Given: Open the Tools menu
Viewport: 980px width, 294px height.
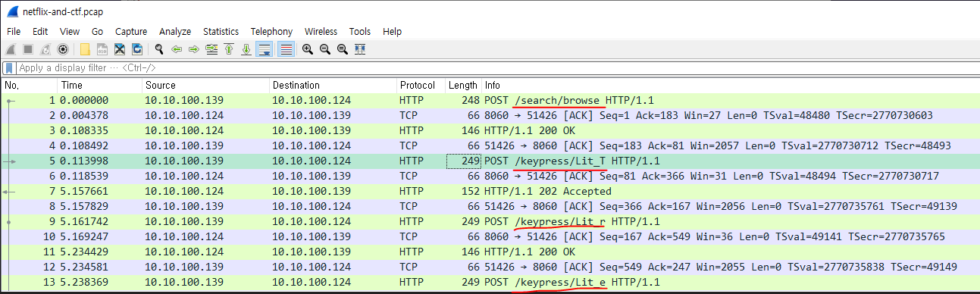Looking at the screenshot, I should (360, 32).
